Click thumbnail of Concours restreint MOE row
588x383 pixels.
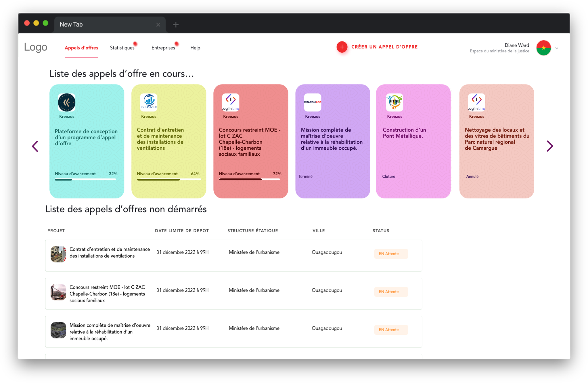point(58,292)
